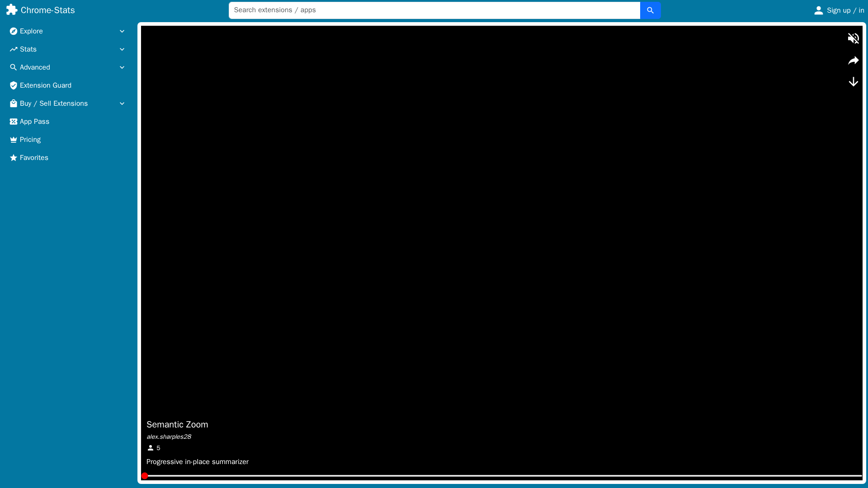Click the user account icon
The height and width of the screenshot is (488, 868).
tap(818, 10)
